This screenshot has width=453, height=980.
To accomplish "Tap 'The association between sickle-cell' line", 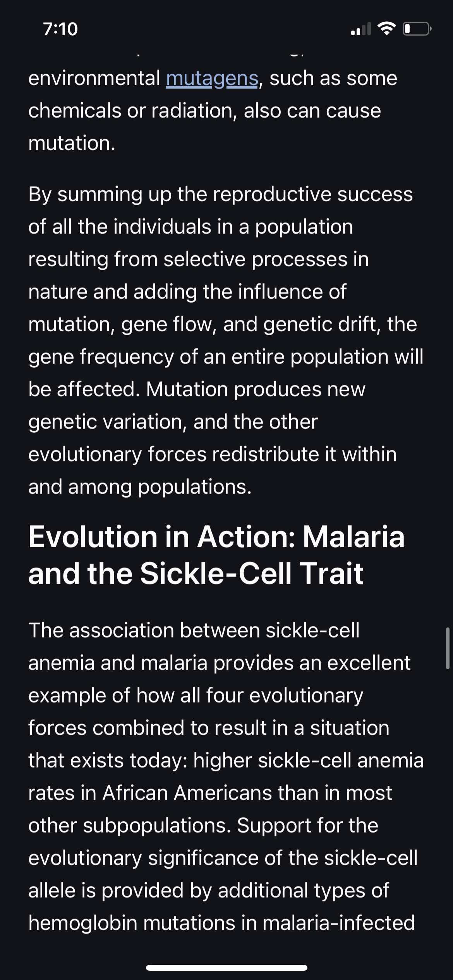I will click(194, 630).
